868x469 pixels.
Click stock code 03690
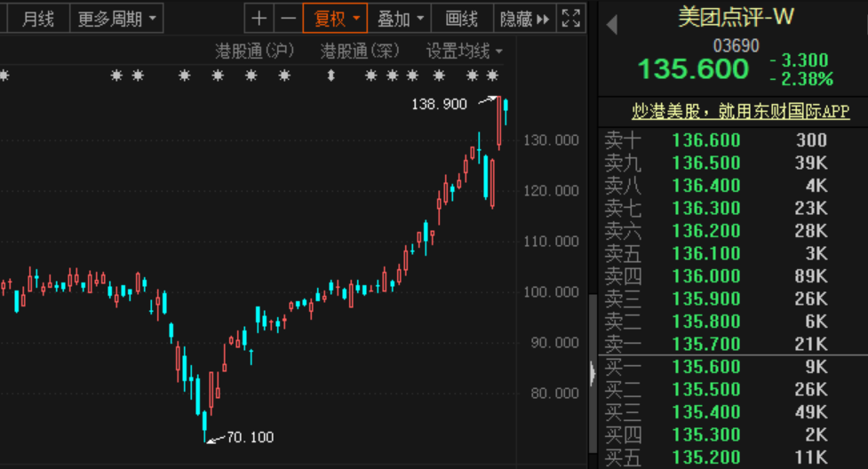click(x=737, y=45)
